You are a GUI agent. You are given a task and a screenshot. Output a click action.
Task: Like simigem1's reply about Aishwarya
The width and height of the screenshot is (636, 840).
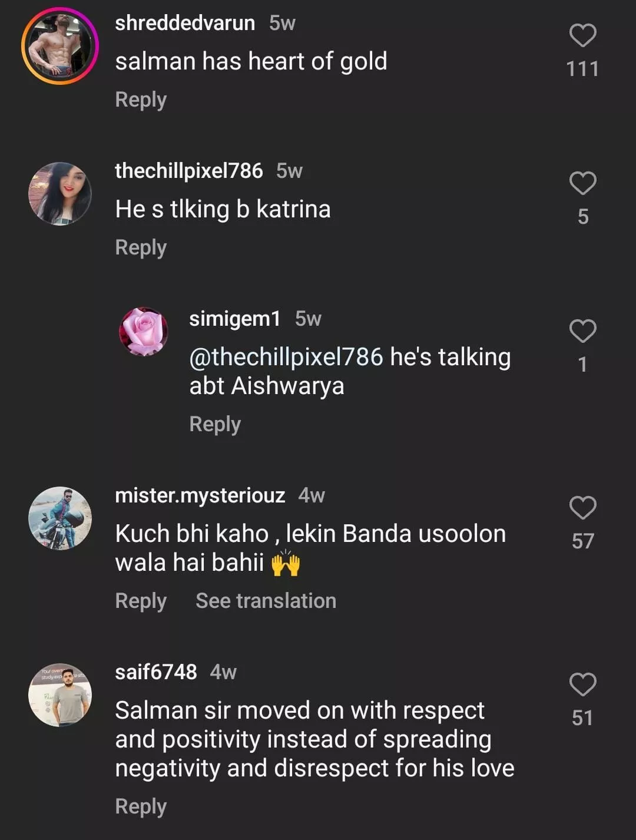tap(582, 331)
